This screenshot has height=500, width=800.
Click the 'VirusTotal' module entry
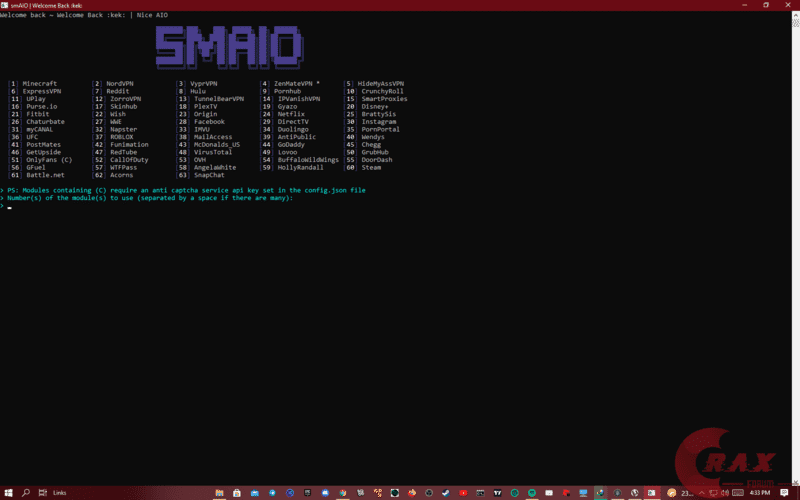tap(213, 153)
